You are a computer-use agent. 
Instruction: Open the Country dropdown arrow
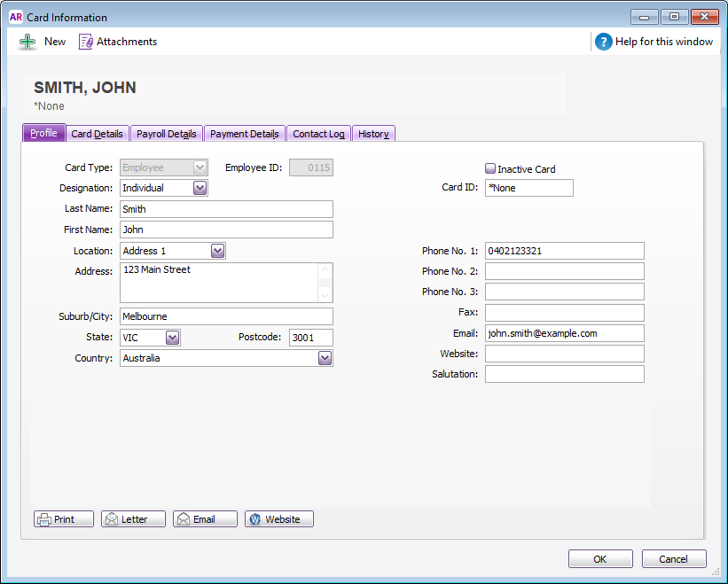(x=325, y=358)
